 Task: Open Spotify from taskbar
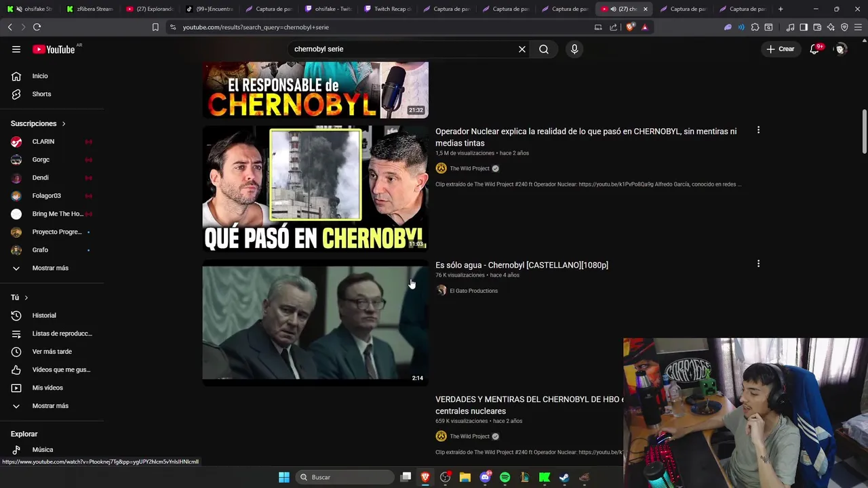[x=505, y=477]
